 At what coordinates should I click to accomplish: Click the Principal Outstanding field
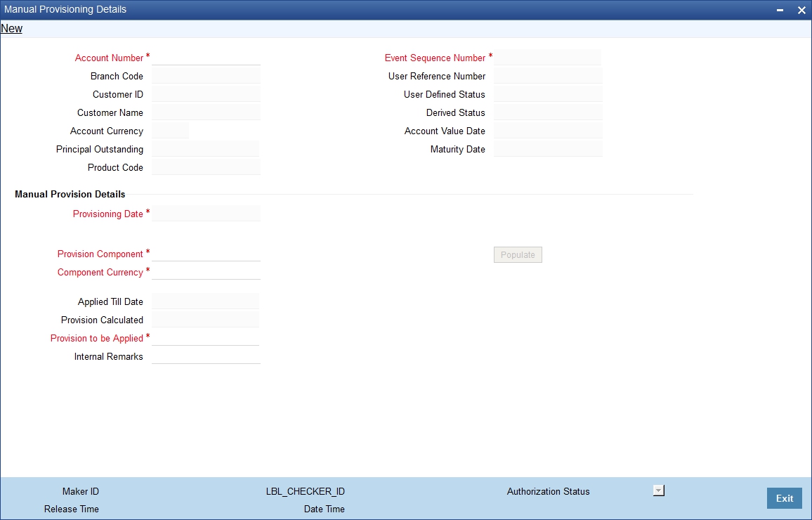click(x=205, y=149)
